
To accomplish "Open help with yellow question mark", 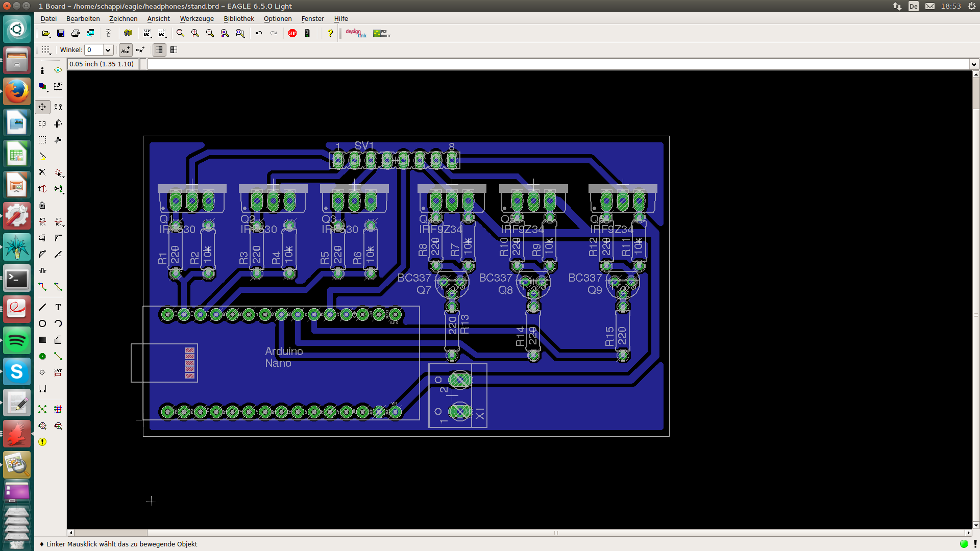I will click(330, 34).
